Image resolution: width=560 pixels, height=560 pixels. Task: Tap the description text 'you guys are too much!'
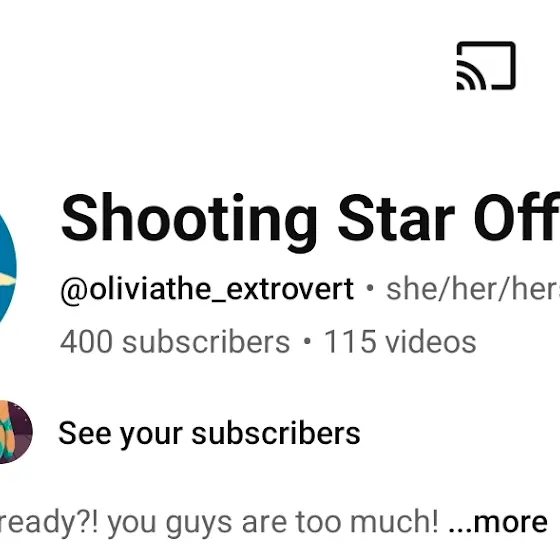point(273,523)
